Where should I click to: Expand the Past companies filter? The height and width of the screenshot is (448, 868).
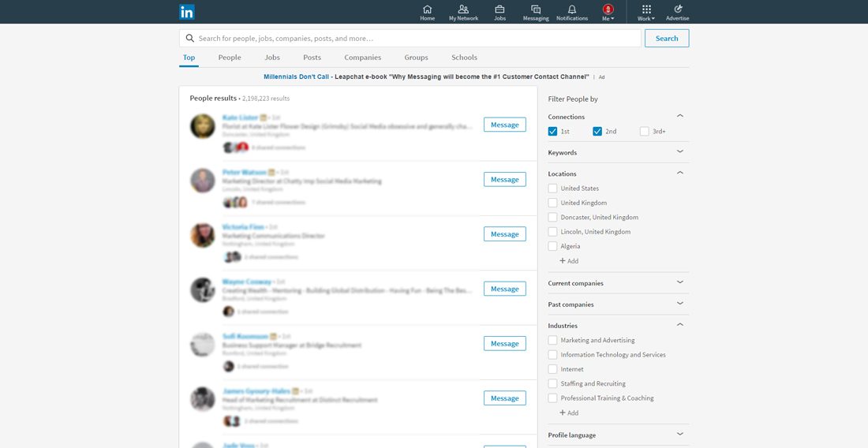680,303
